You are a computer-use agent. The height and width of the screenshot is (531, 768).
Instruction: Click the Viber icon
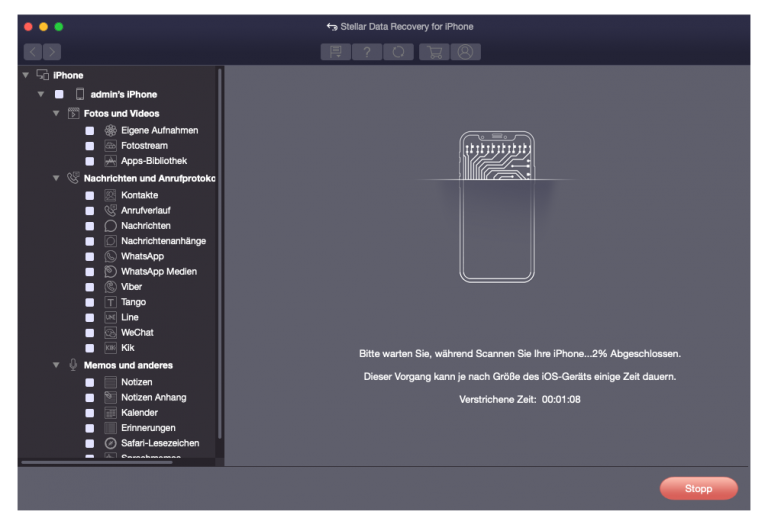[x=111, y=287]
